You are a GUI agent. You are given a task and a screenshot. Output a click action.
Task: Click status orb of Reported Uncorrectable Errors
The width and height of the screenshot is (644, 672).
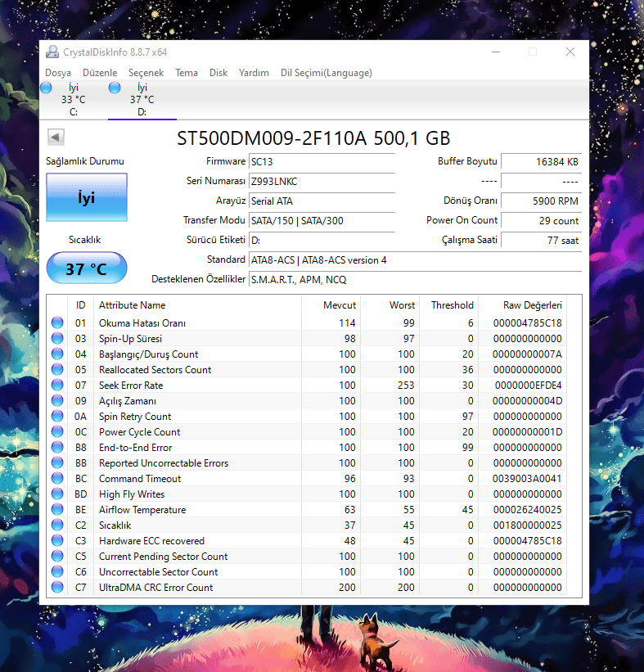57,462
